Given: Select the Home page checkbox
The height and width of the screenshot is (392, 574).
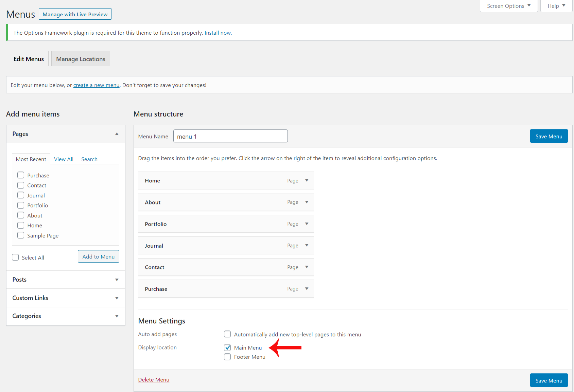Looking at the screenshot, I should pos(21,225).
